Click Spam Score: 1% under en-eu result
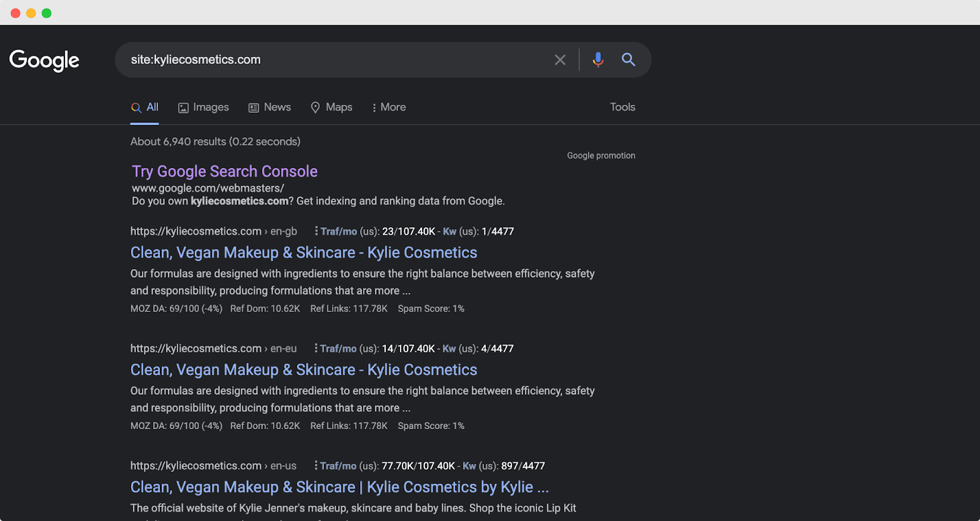The width and height of the screenshot is (980, 521). coord(431,425)
